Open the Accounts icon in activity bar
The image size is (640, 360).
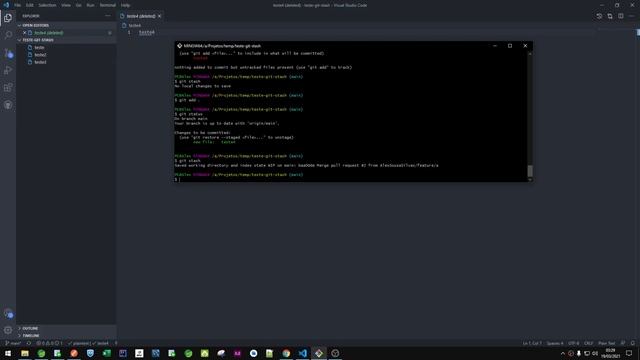pyautogui.click(x=8, y=313)
